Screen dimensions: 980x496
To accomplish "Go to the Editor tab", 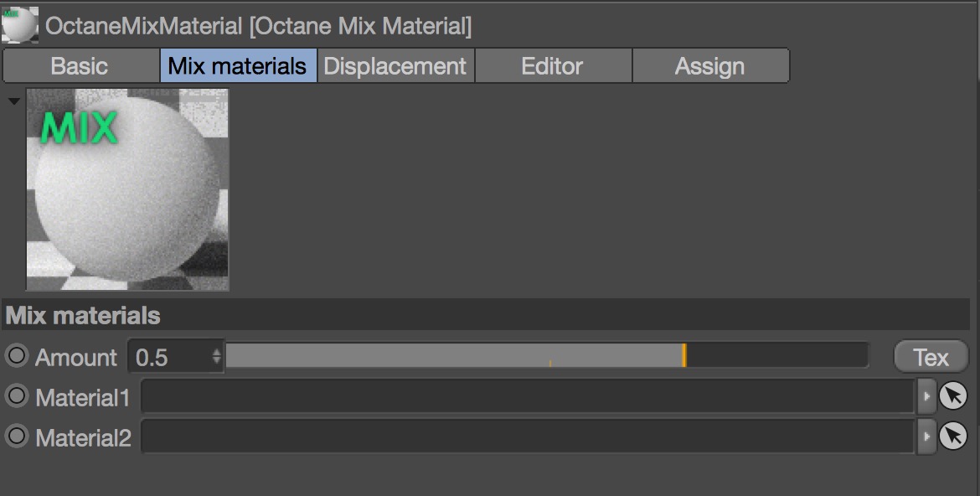I will 552,66.
